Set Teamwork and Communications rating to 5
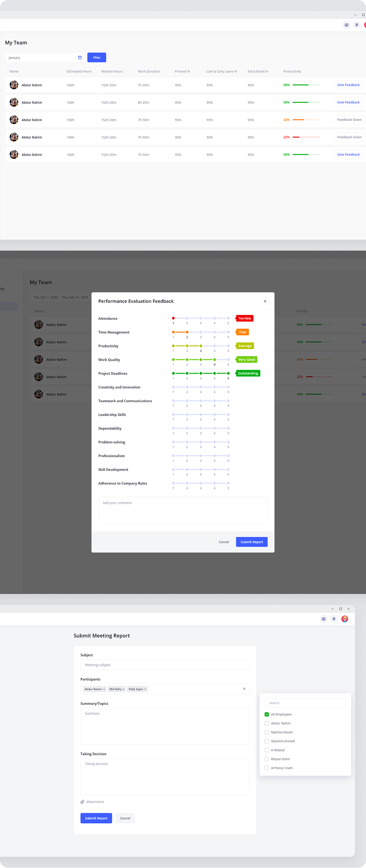Image resolution: width=366 pixels, height=868 pixels. (228, 401)
